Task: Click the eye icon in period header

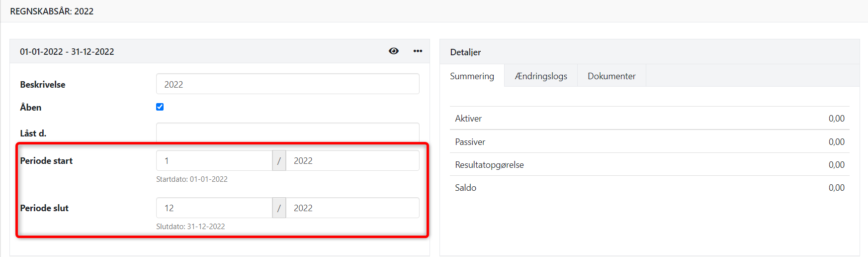Action: [x=393, y=51]
